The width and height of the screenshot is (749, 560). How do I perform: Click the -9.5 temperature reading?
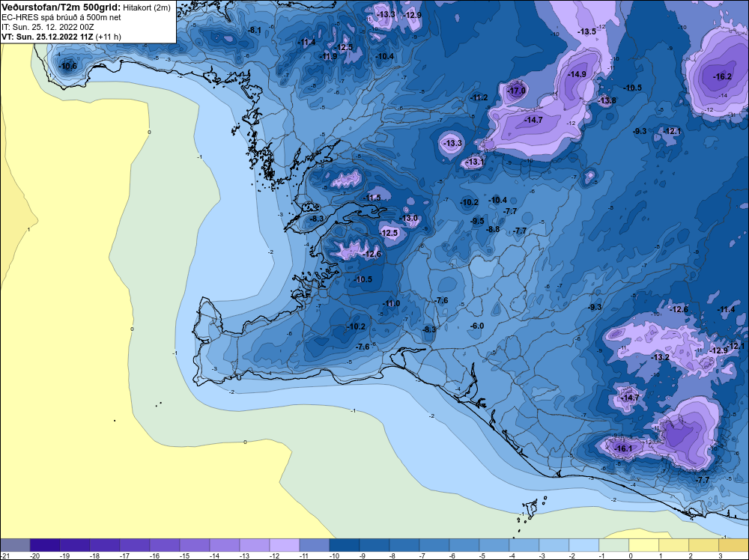point(477,221)
